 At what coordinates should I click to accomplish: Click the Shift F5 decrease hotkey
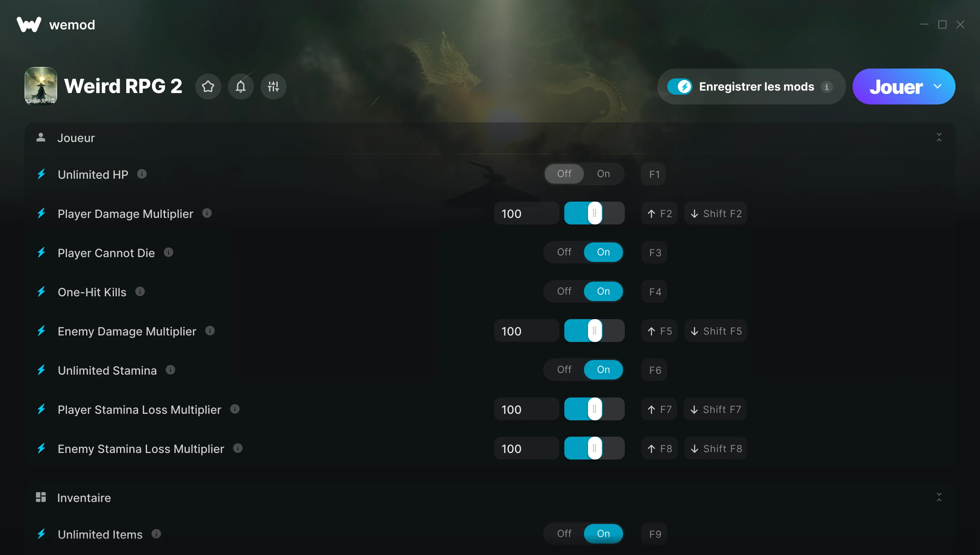tap(716, 331)
